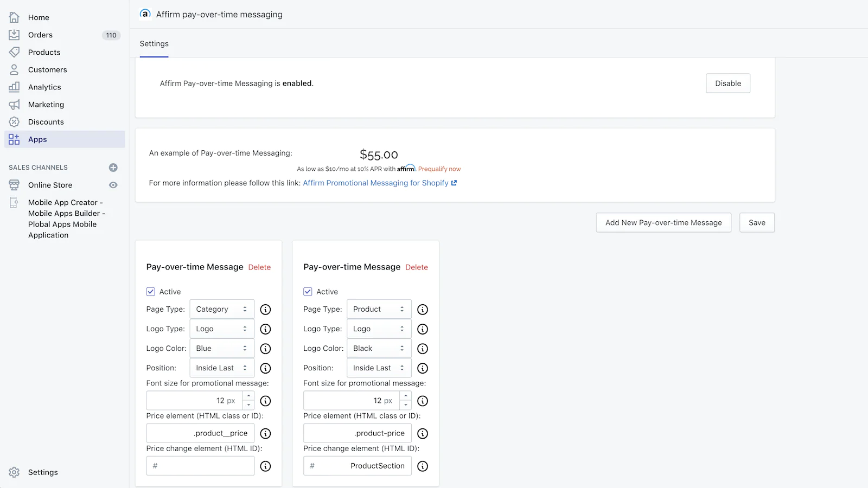868x488 pixels.
Task: Show info for .product__price element
Action: click(265, 433)
